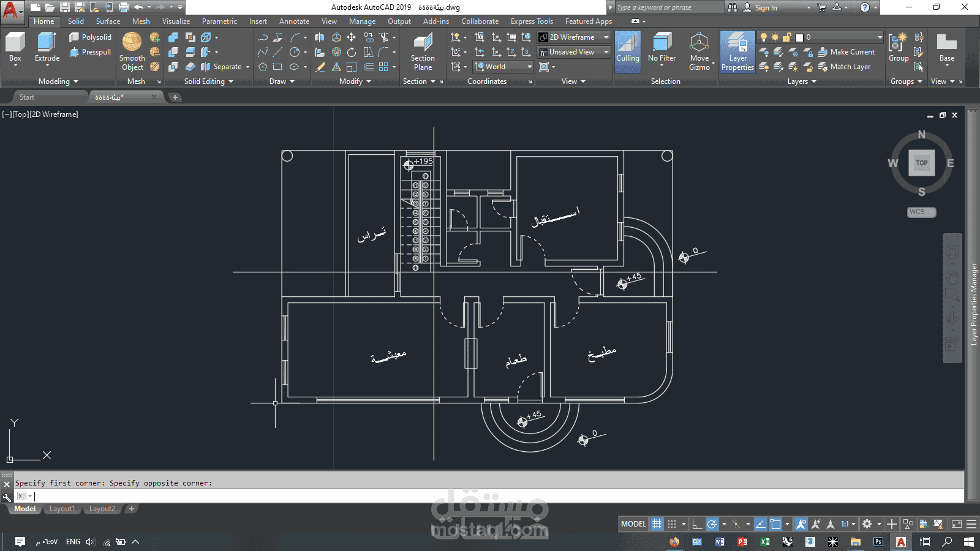
Task: Open the WCS dropdown below ViewCube
Action: pos(921,212)
